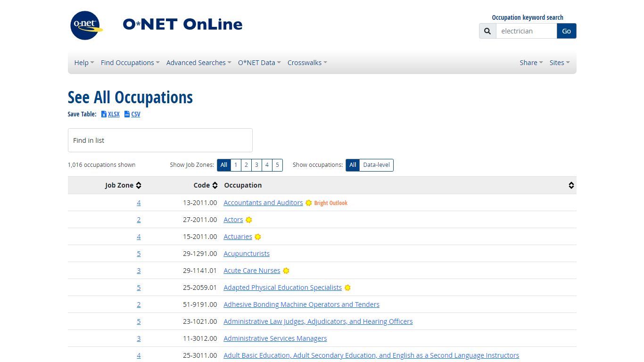Click Bright Outlook sun icon for Accountants and Auditors
Viewport: 644px width, 362px height.
(309, 203)
